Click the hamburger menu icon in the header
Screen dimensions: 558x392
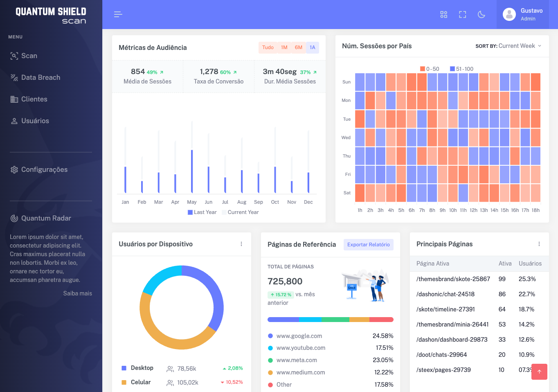[x=118, y=15]
